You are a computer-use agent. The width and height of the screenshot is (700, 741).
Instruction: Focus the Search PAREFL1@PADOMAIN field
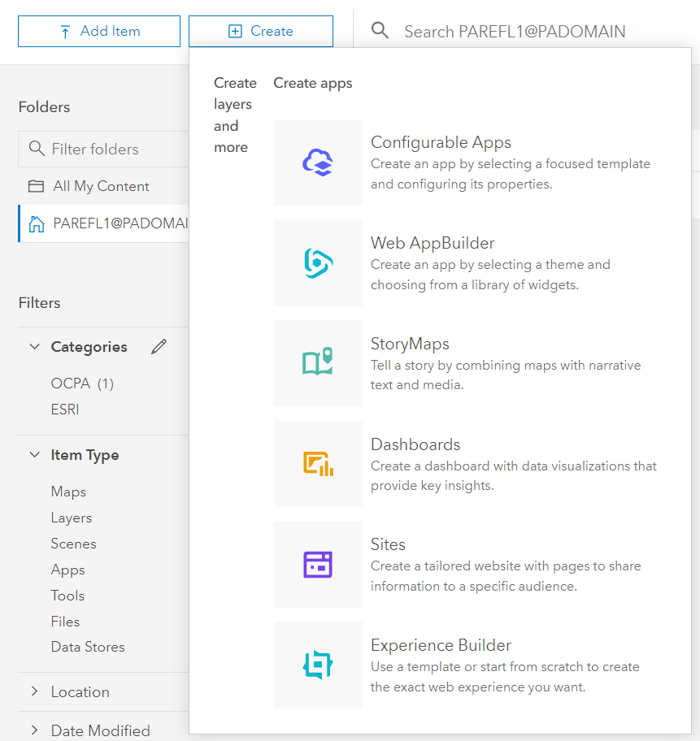click(x=515, y=31)
